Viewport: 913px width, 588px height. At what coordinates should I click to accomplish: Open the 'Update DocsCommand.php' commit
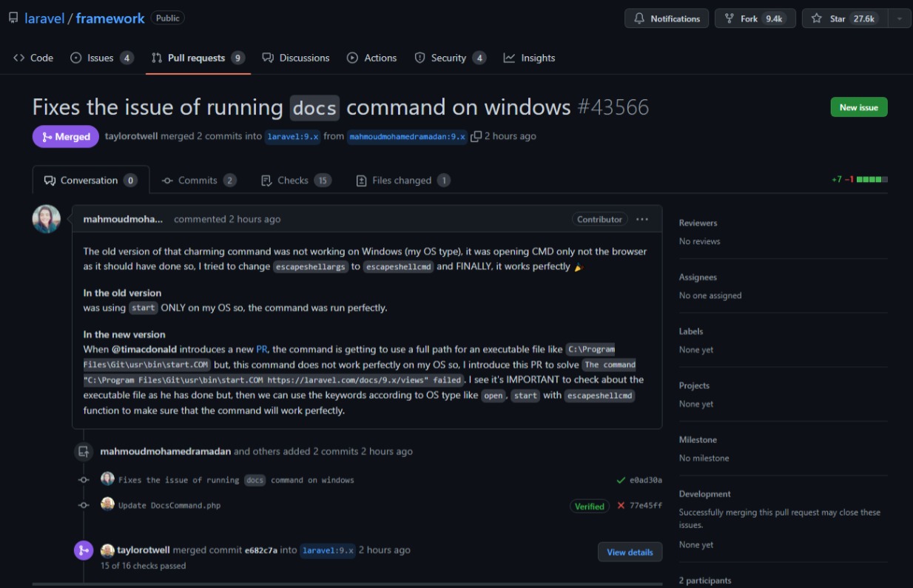pos(169,506)
